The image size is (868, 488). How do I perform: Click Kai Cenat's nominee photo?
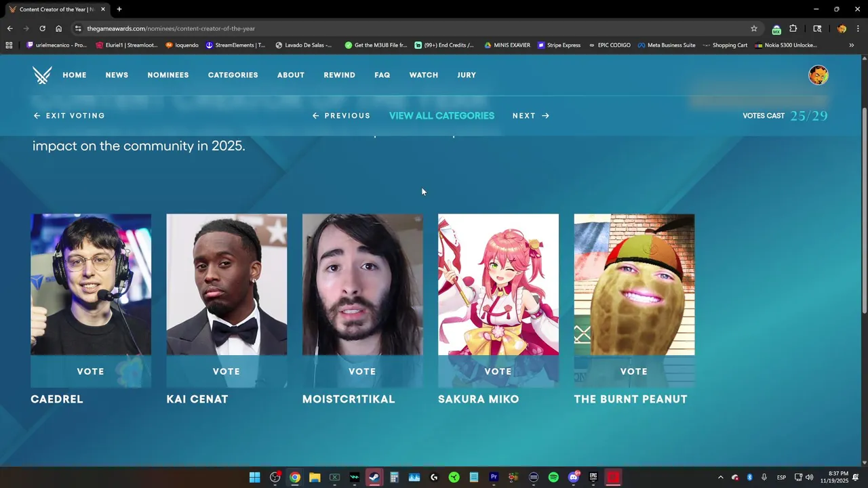[x=226, y=285]
